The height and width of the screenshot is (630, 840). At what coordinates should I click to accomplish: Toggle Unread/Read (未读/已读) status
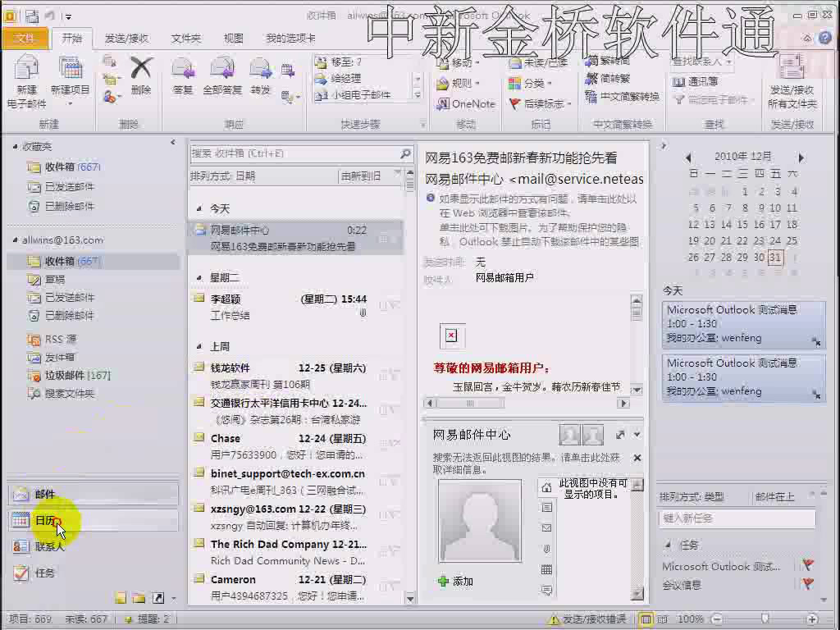tap(538, 62)
